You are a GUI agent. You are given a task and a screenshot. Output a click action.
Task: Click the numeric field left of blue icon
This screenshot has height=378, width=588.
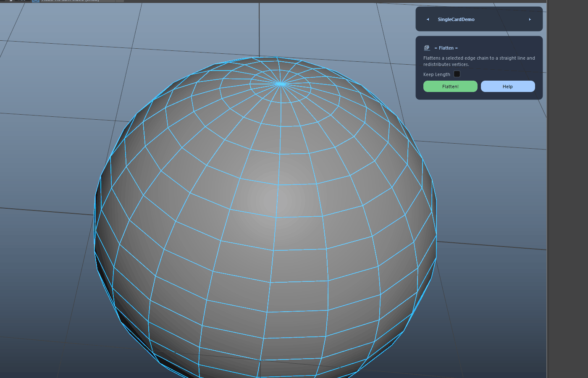click(21, 1)
